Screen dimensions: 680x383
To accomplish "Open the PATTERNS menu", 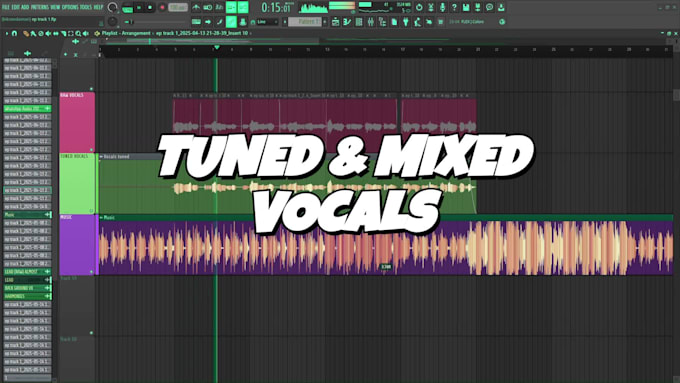I will point(40,7).
